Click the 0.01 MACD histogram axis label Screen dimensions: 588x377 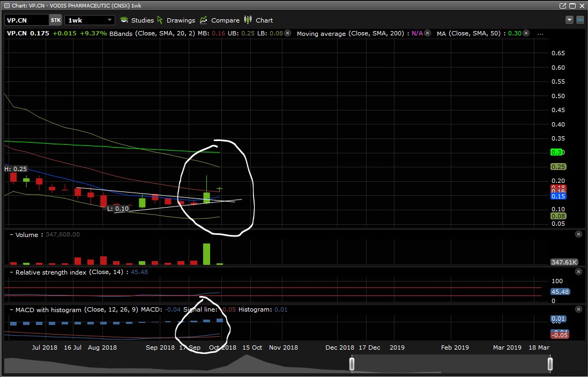click(x=558, y=319)
